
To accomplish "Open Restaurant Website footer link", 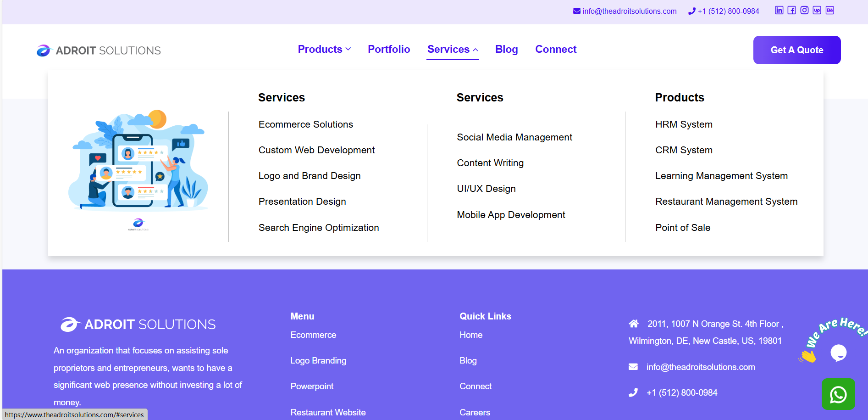I will 328,412.
